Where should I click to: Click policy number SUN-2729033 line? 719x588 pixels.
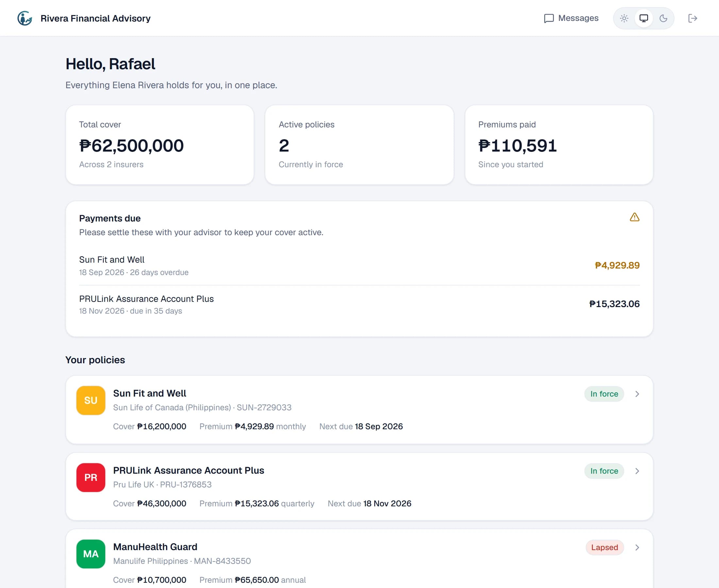pyautogui.click(x=202, y=407)
